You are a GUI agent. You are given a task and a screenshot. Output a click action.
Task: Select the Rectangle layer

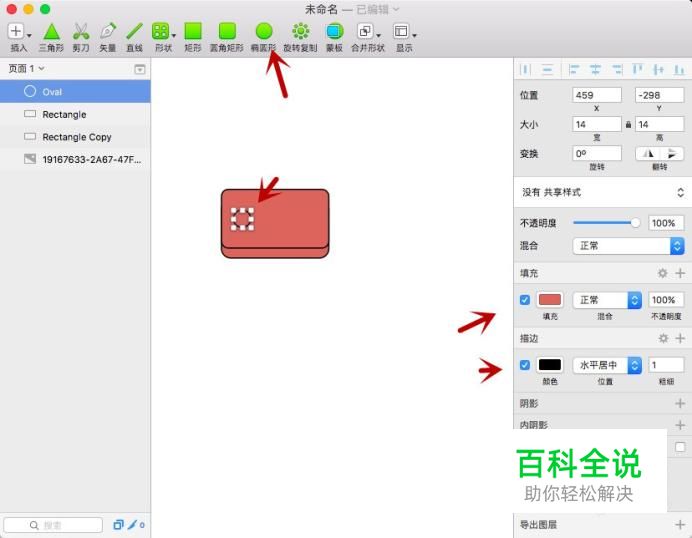[x=75, y=114]
